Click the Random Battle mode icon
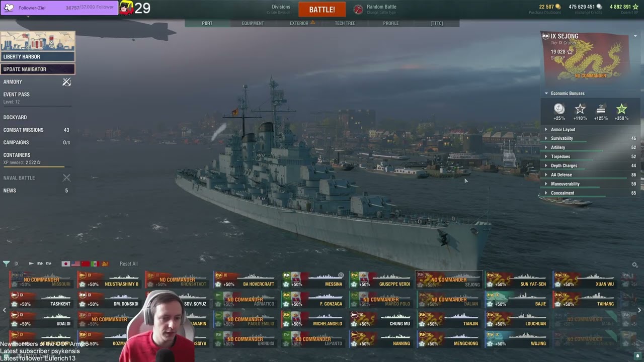 tap(358, 10)
